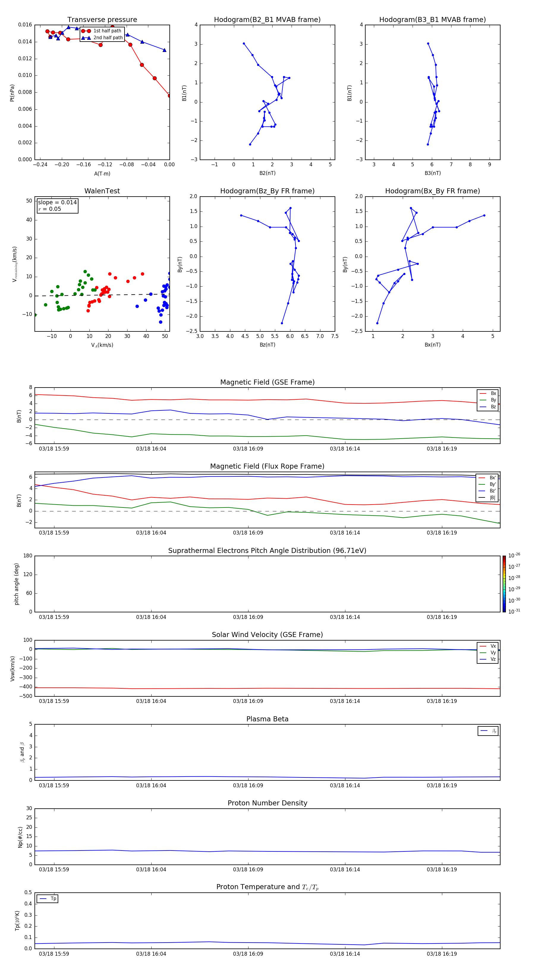This screenshot has width=535, height=980.
Task: Click the βp legend entry in Plasma Beta
Action: (488, 731)
